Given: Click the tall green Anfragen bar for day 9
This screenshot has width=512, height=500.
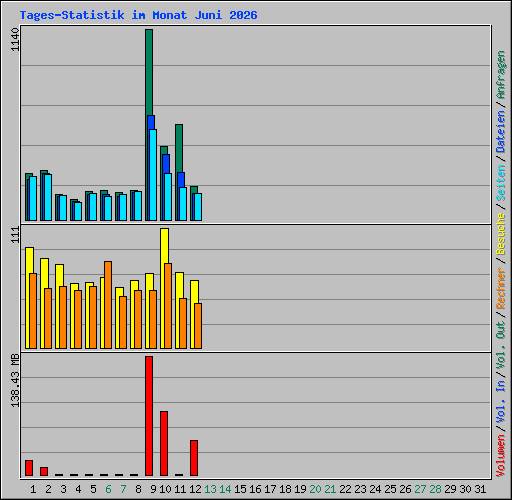Looking at the screenshot, I should click(149, 73).
